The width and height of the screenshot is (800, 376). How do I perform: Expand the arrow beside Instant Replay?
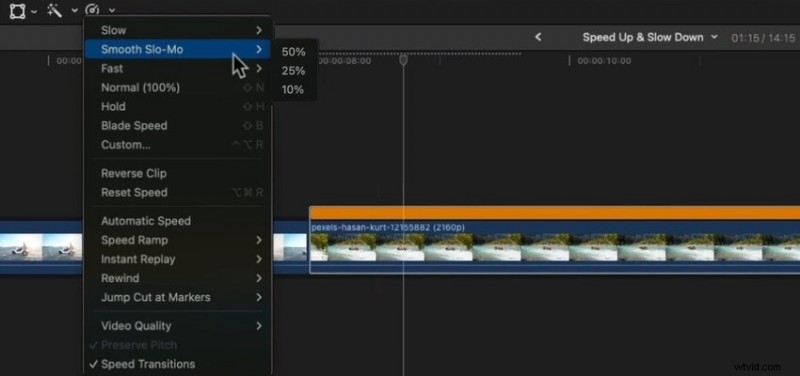(259, 259)
